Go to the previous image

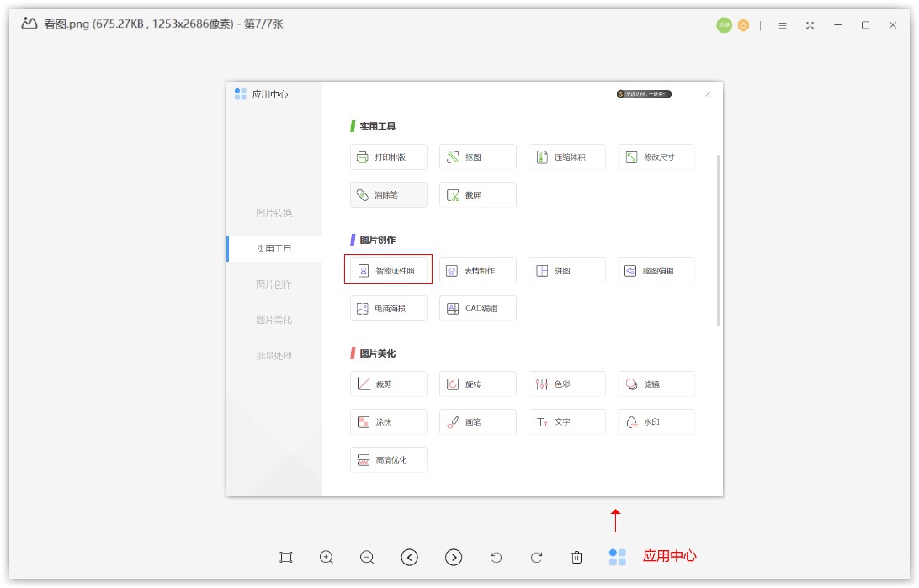pos(410,557)
